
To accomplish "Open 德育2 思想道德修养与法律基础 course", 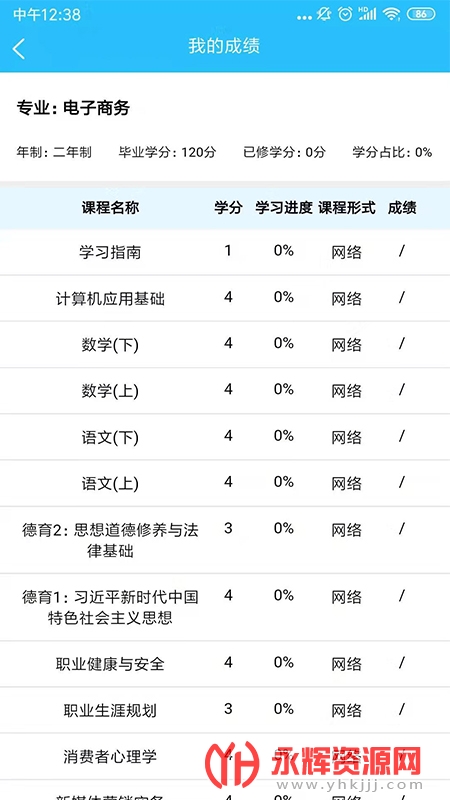I will point(225,540).
